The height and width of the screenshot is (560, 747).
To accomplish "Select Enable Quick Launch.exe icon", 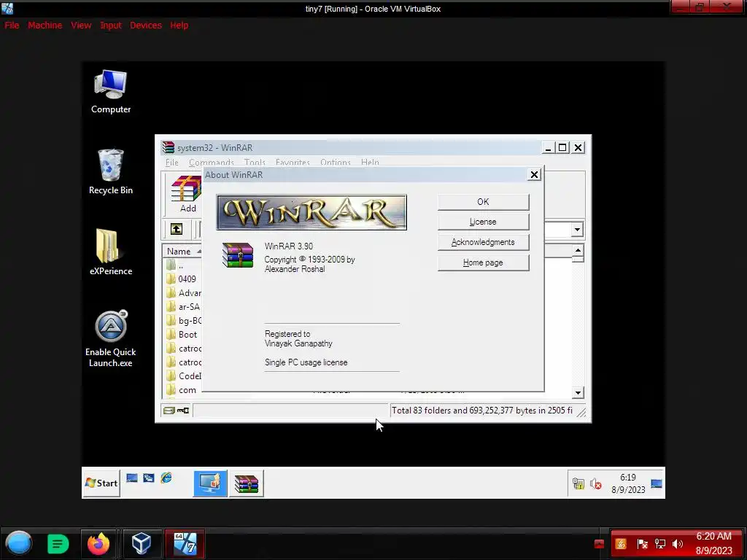I will tap(111, 339).
